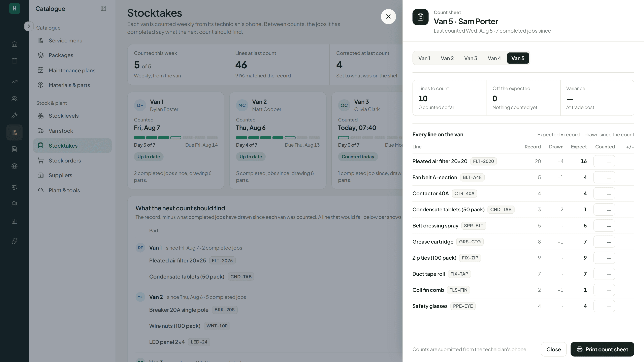Expand the left rail with chevron
The image size is (644, 362).
[29, 26]
